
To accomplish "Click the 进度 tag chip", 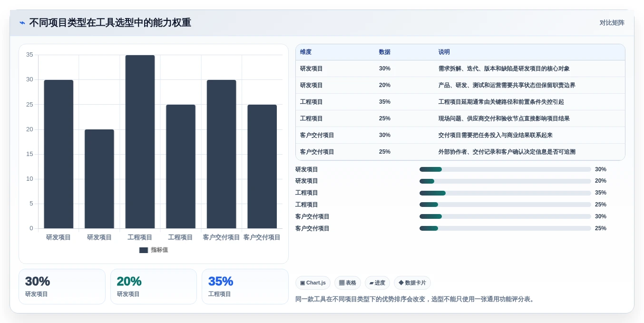I will [377, 283].
